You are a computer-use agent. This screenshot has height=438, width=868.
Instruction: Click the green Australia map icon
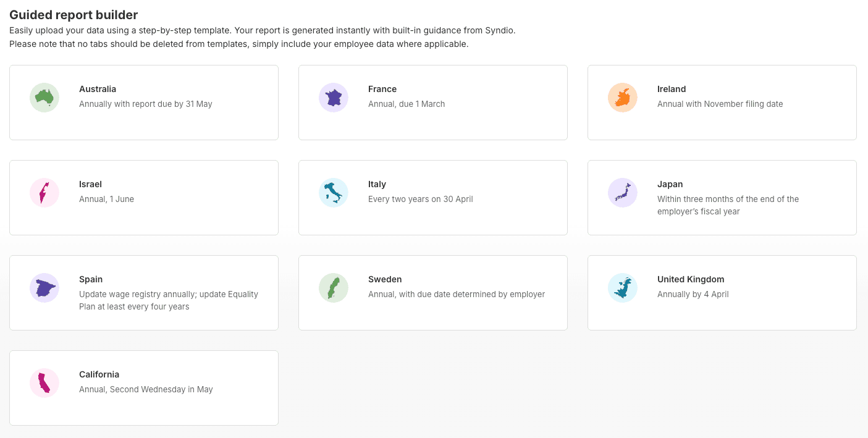44,98
